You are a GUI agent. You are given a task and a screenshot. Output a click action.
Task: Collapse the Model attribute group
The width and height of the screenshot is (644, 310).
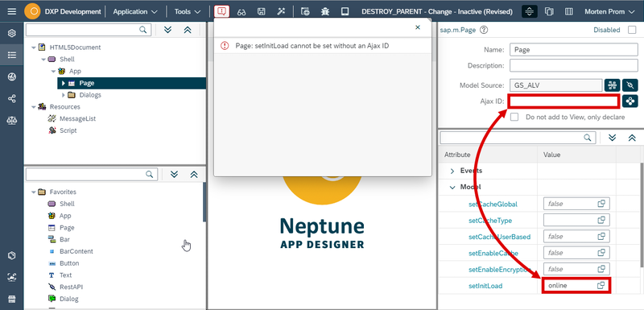tap(452, 188)
